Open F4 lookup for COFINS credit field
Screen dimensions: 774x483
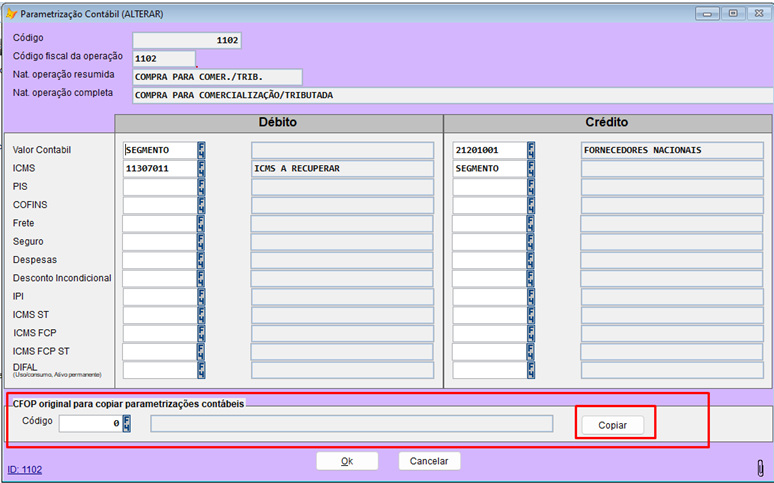[531, 205]
